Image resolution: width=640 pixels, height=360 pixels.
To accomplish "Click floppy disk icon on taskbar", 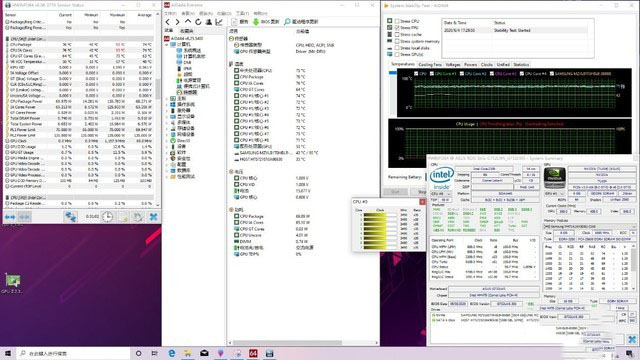I will point(269,353).
